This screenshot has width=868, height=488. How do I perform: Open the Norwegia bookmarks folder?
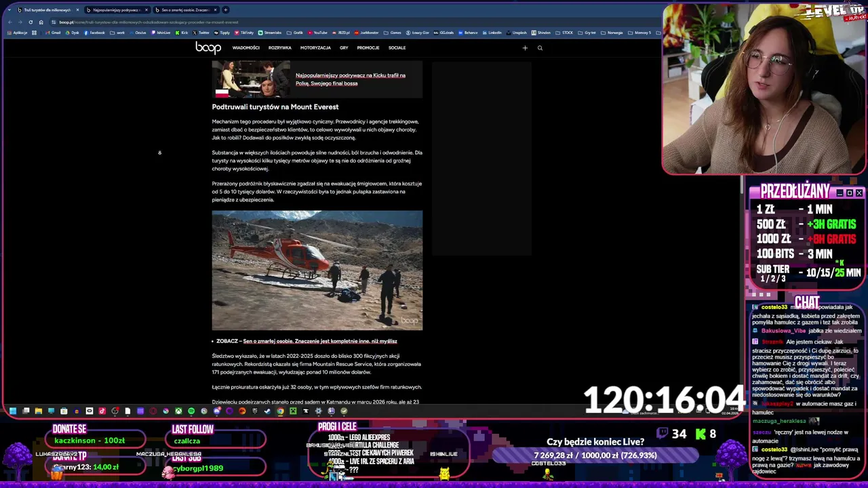(611, 33)
